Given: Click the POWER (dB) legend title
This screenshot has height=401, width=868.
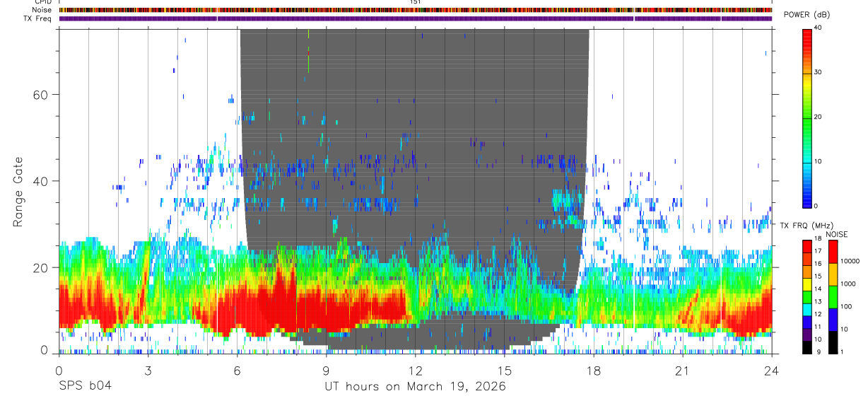Looking at the screenshot, I should click(x=807, y=15).
